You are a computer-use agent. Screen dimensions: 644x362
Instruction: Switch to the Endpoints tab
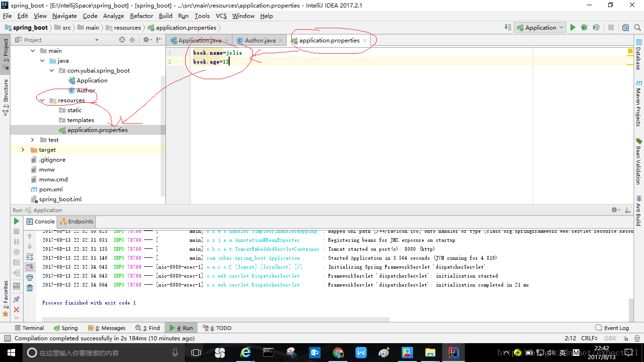(77, 222)
